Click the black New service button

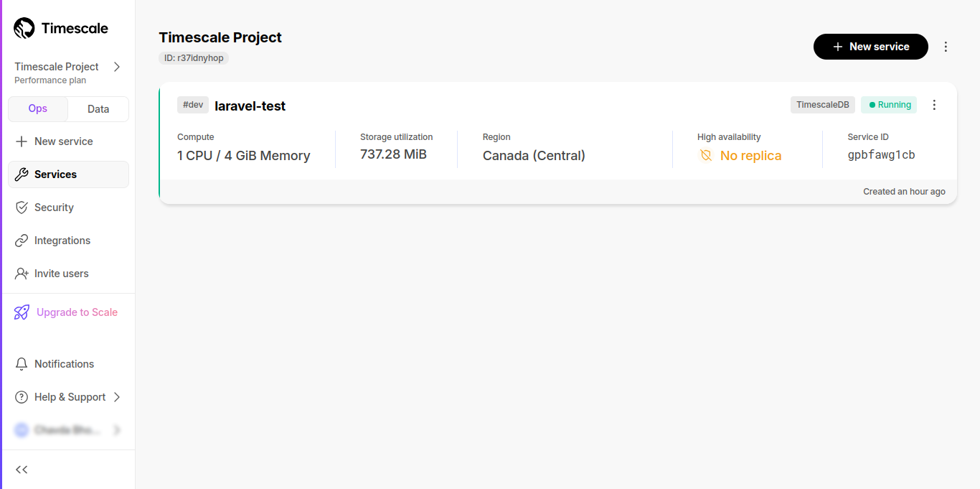tap(871, 47)
